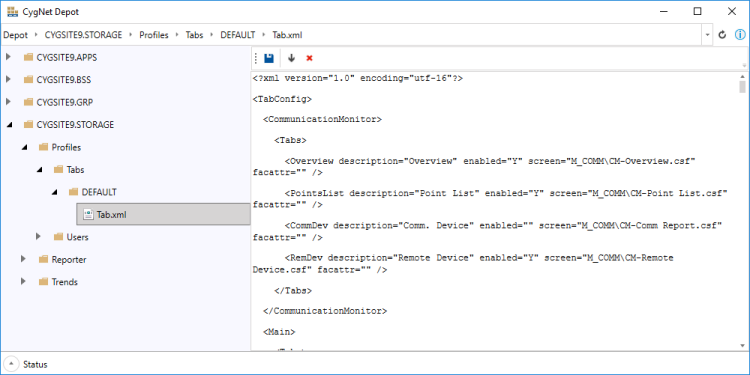This screenshot has height=375, width=750.
Task: Select the Profiles folder
Action: coord(66,147)
